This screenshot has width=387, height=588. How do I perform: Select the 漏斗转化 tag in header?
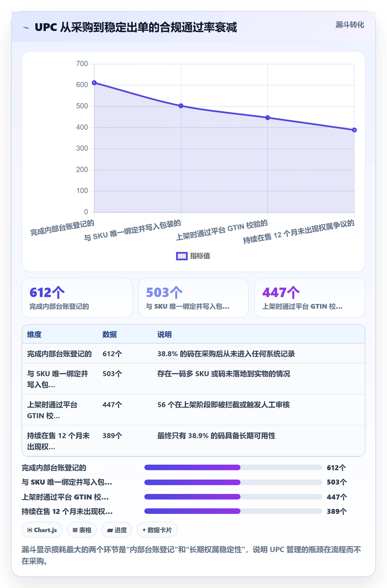350,25
